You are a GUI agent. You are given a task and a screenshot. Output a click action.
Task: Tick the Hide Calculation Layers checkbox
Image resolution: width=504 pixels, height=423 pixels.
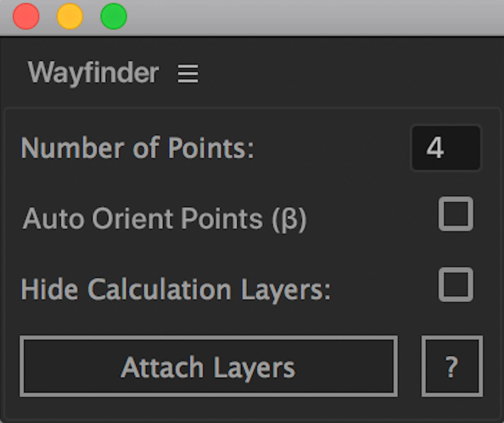point(456,285)
